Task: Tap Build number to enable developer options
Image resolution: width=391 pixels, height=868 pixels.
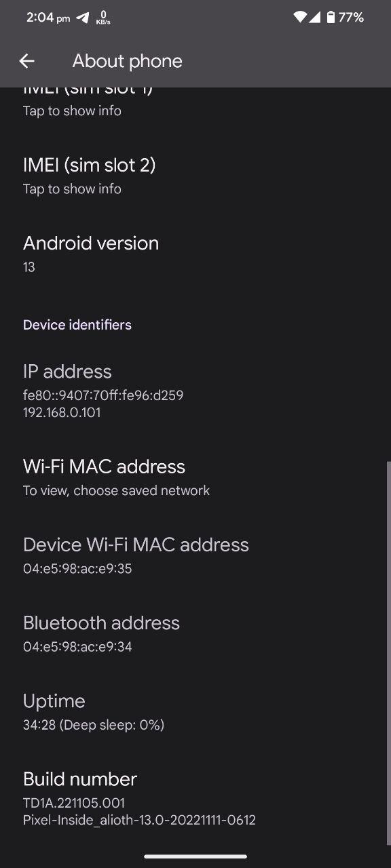Action: pyautogui.click(x=195, y=798)
